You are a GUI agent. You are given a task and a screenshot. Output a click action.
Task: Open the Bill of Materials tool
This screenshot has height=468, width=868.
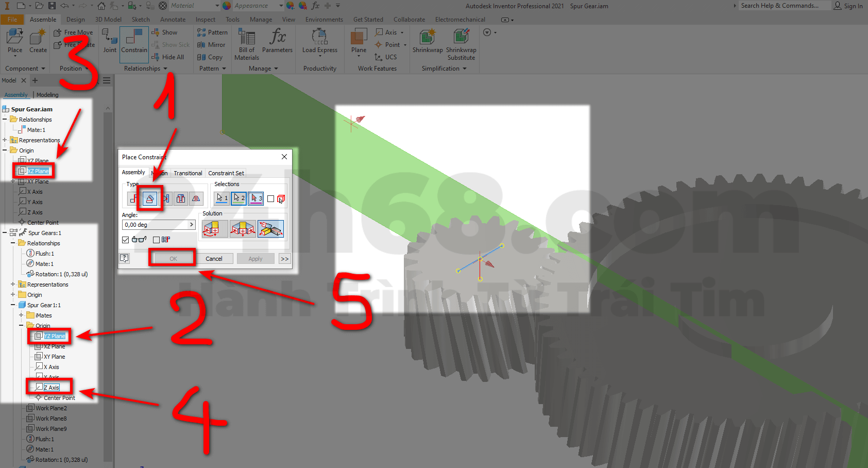pyautogui.click(x=246, y=44)
